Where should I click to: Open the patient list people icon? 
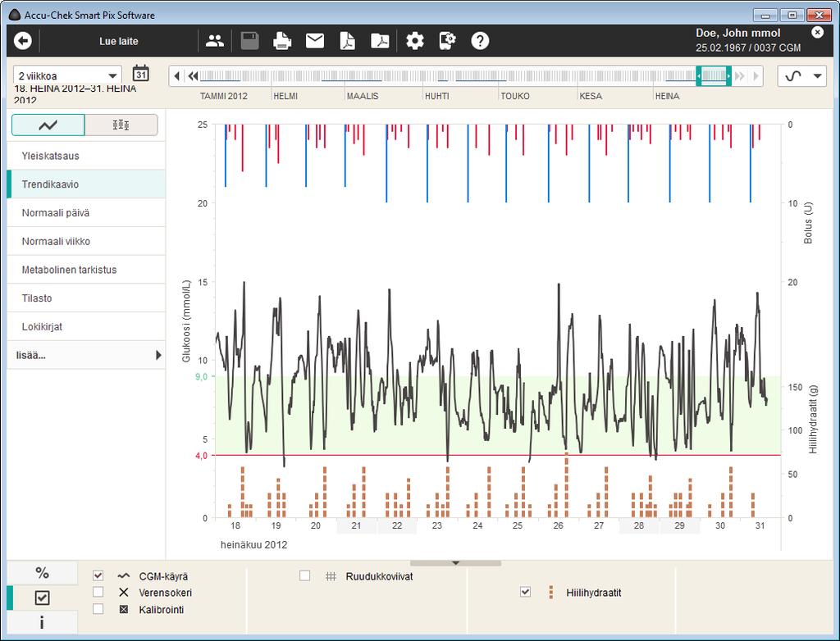[x=215, y=41]
